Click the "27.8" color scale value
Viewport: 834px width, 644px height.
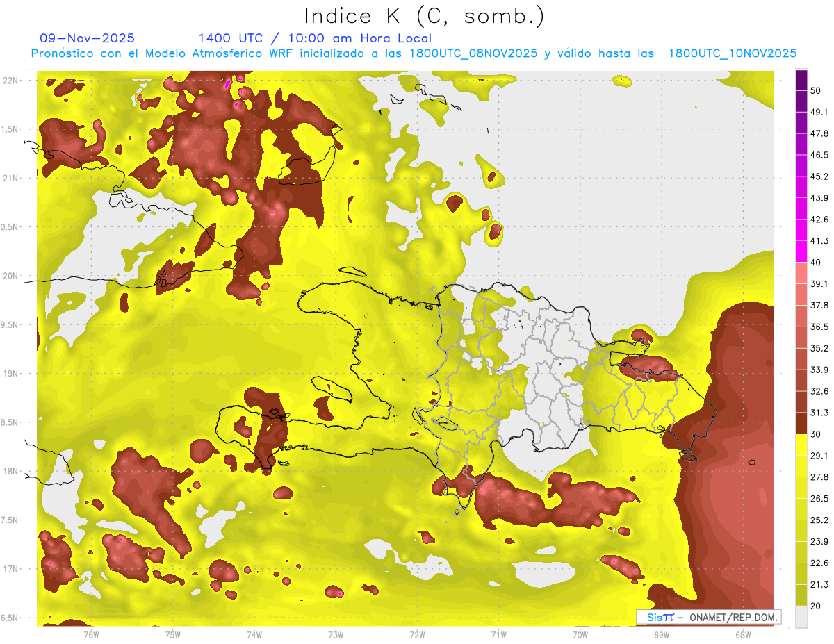819,477
